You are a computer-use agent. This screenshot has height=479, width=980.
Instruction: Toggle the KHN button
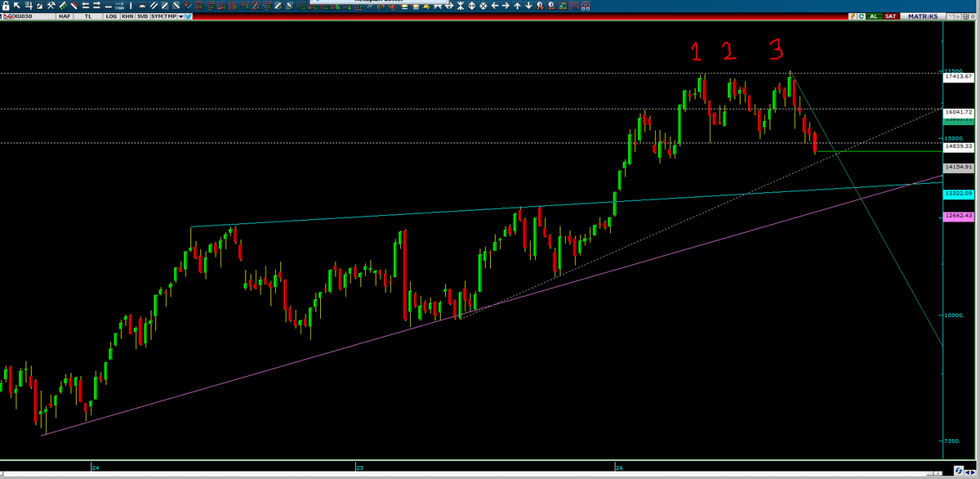127,16
